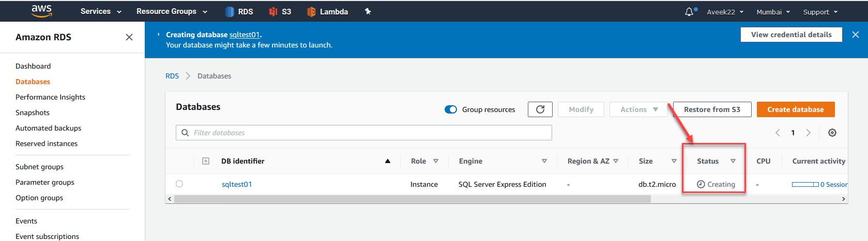Open the S3 service shortcut icon

pyautogui.click(x=273, y=11)
